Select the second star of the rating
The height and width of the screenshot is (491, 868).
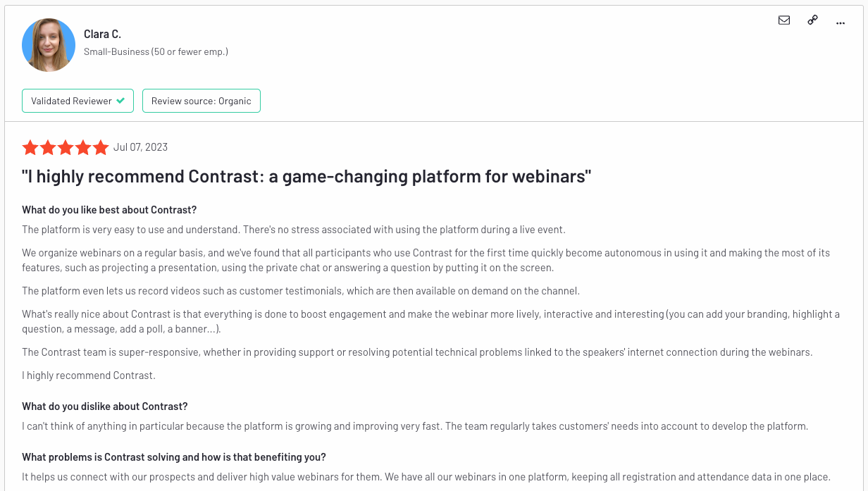coord(48,147)
